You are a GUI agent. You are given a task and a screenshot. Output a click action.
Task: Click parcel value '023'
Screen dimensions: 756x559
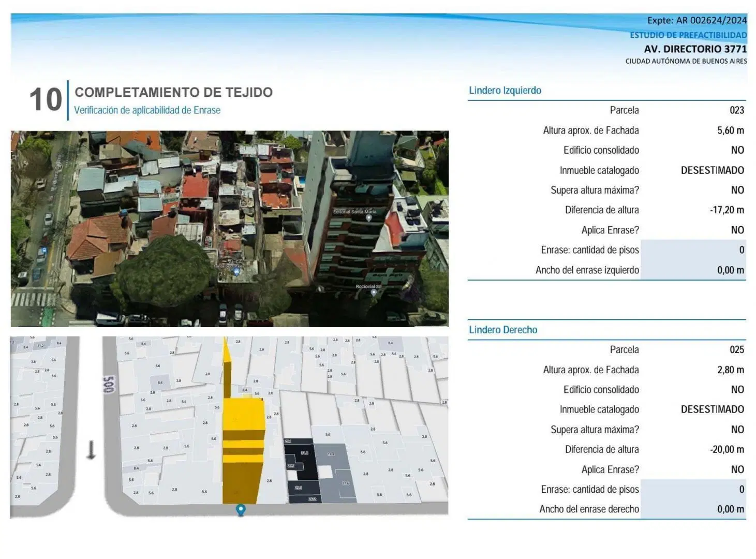[737, 110]
